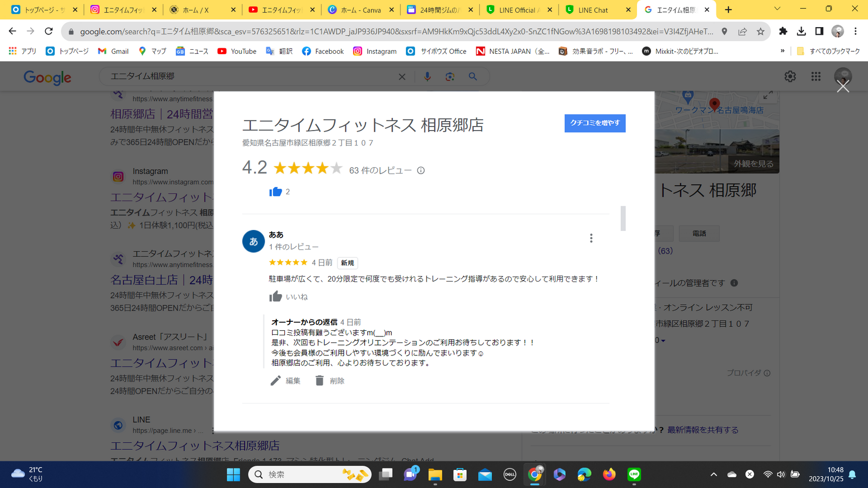Viewport: 868px width, 488px height.
Task: Expand the map in the knowledge panel
Action: click(768, 96)
